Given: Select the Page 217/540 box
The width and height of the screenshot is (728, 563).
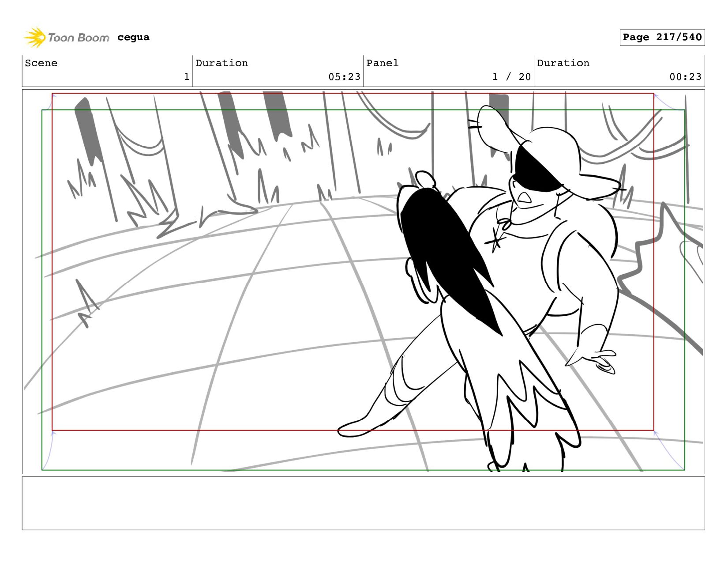Looking at the screenshot, I should (662, 37).
